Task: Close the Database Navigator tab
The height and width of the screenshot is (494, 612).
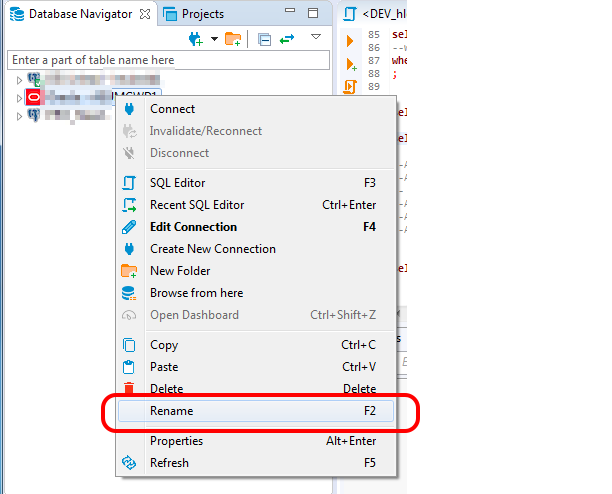Action: (x=145, y=14)
